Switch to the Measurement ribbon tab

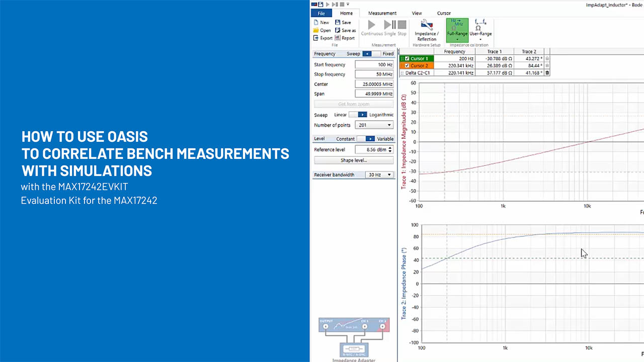click(x=382, y=13)
